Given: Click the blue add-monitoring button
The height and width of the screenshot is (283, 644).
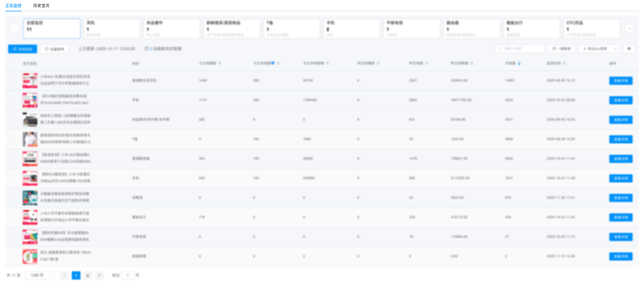Looking at the screenshot, I should 22,49.
